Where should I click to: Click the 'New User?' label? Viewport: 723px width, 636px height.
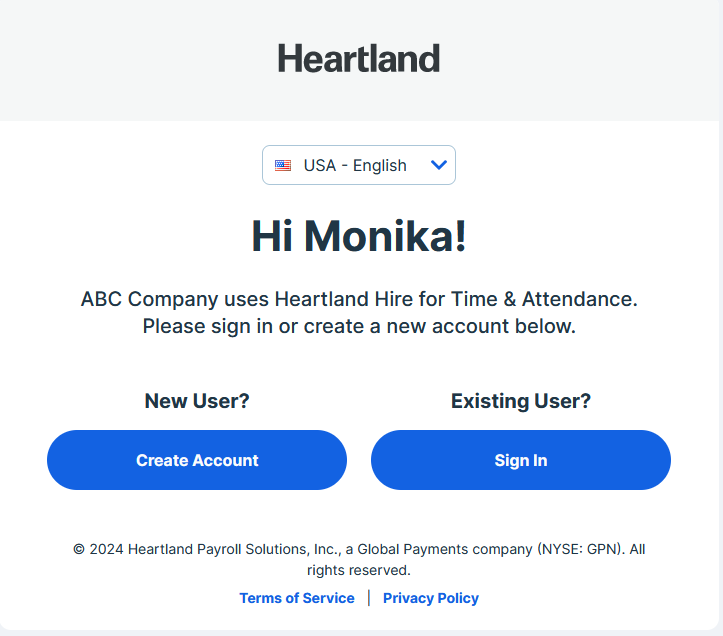[x=197, y=401]
